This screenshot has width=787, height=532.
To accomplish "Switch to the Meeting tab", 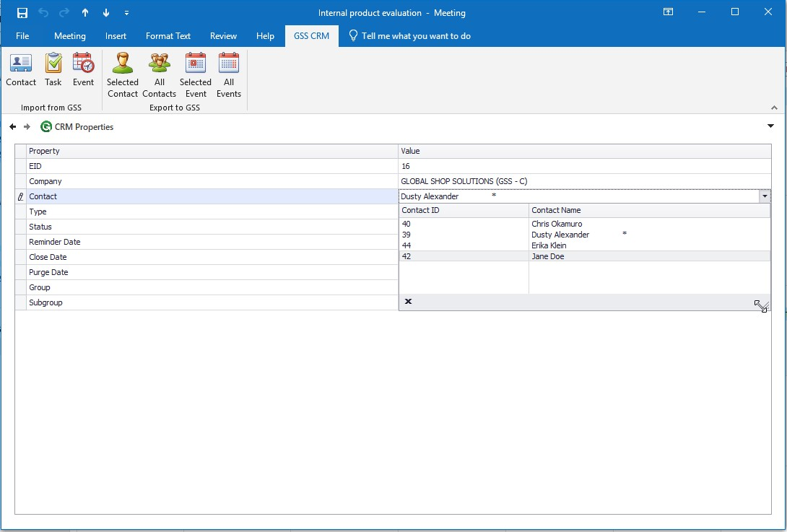I will tap(70, 36).
